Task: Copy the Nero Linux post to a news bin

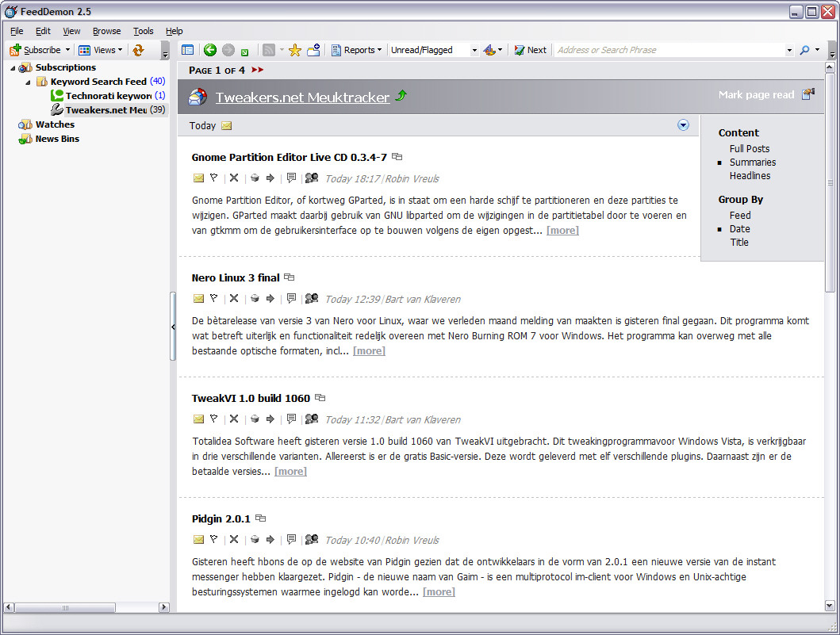Action: pyautogui.click(x=255, y=298)
